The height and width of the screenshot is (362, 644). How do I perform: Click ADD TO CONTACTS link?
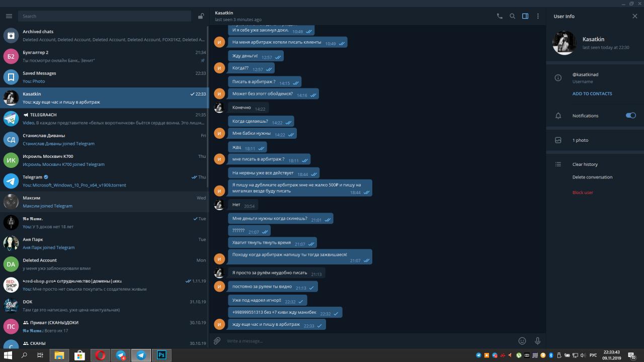coord(592,94)
